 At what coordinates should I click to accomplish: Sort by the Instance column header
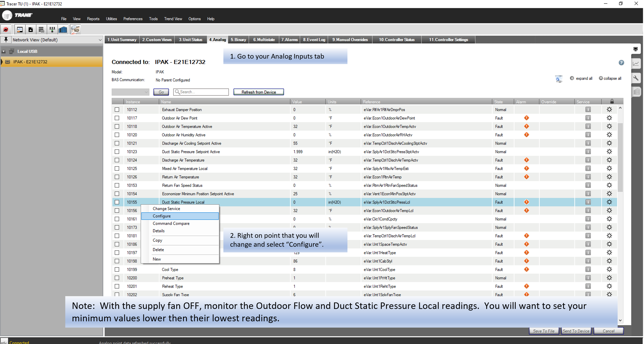[141, 102]
